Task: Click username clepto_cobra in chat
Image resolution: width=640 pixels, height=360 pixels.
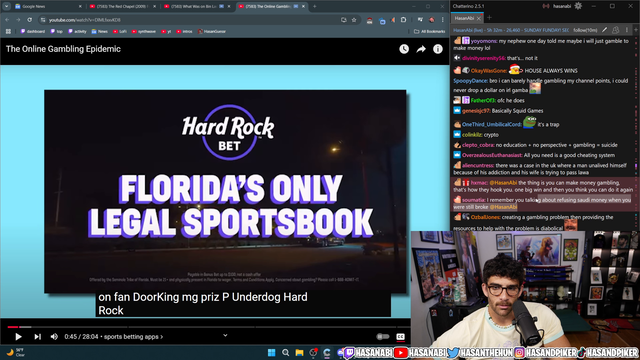Action: [x=478, y=145]
